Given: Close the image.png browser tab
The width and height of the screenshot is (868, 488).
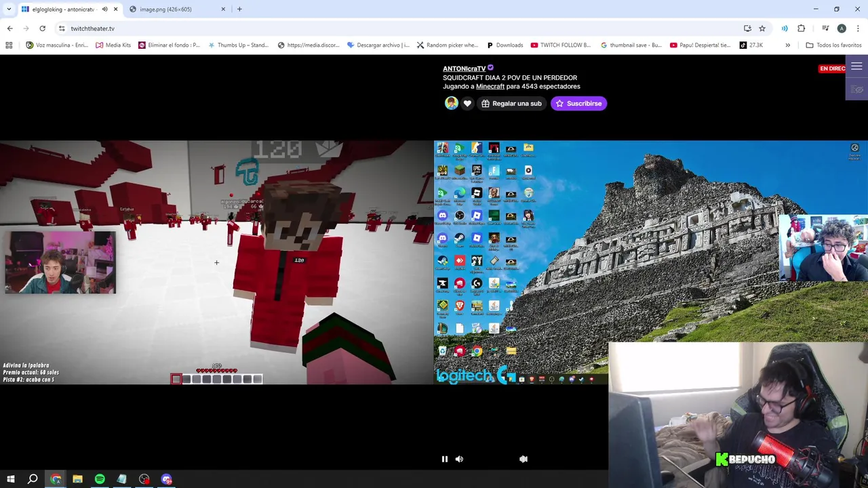Looking at the screenshot, I should (x=223, y=9).
